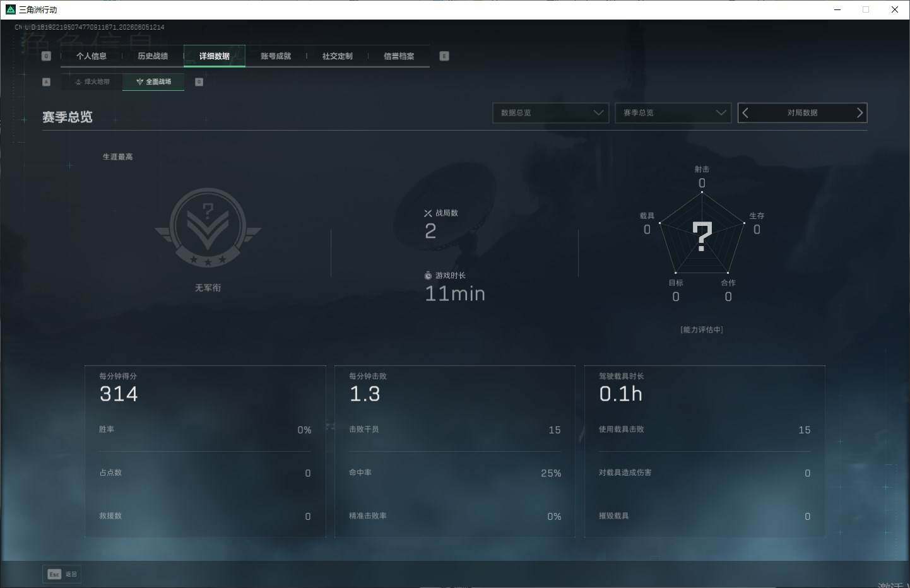Click the 目标 radar axis label
This screenshot has width=910, height=588.
[676, 283]
